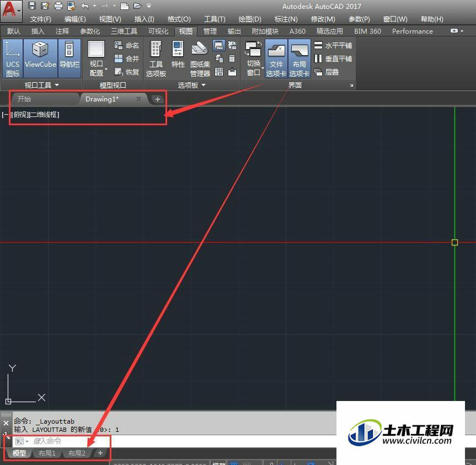Screen dimensions: 476x465
Task: Toggle File Tabs (文件选项卡) button
Action: pos(276,58)
